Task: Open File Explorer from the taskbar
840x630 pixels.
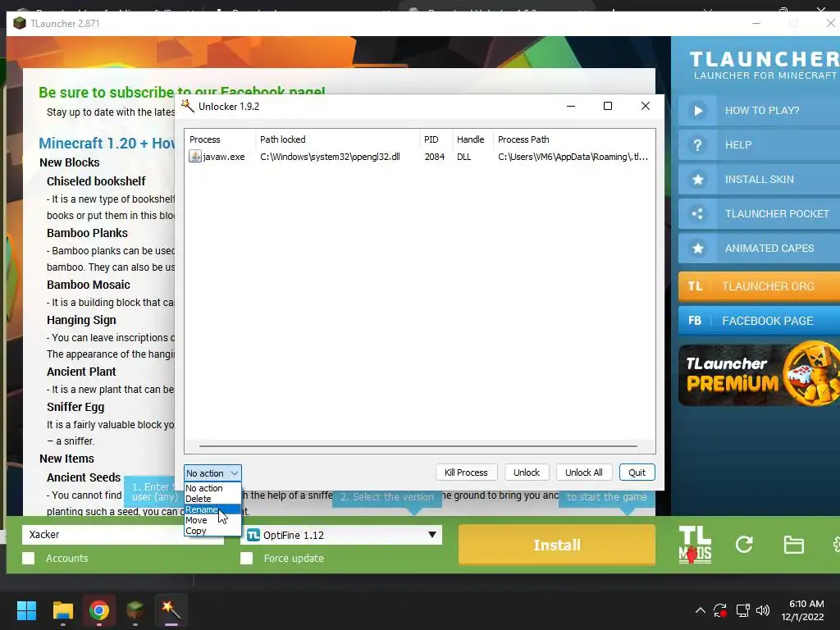Action: coord(62,610)
